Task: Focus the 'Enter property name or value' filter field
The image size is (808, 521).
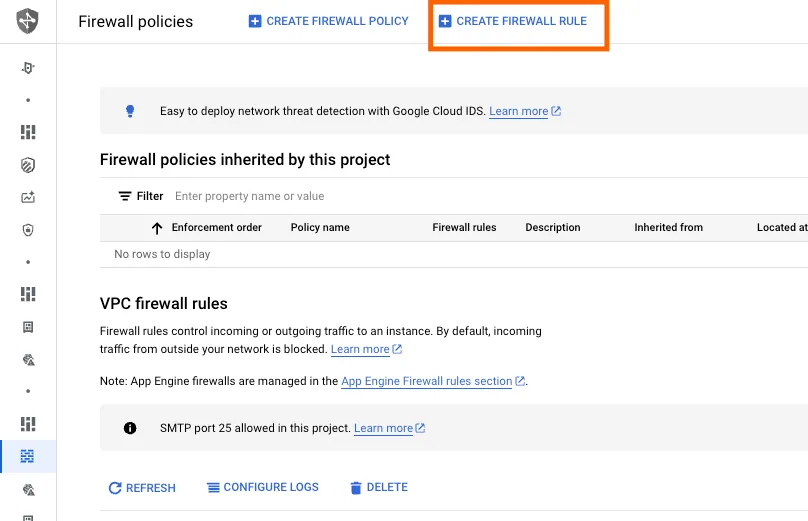Action: tap(250, 196)
